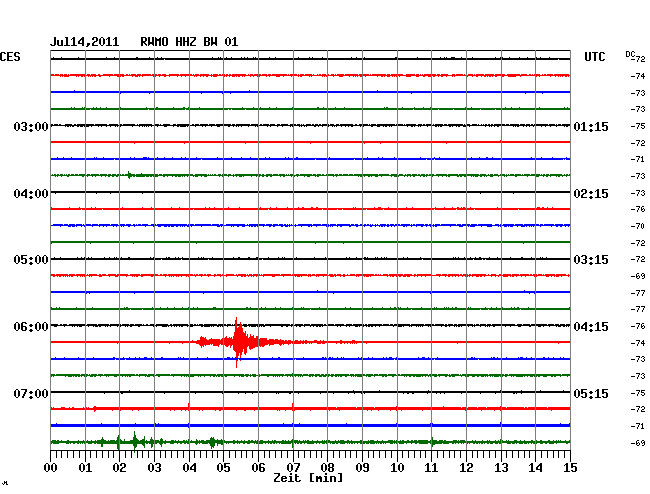Viewport: 650px width, 494px height.
Task: Click the large red seismic event peak
Action: (238, 342)
